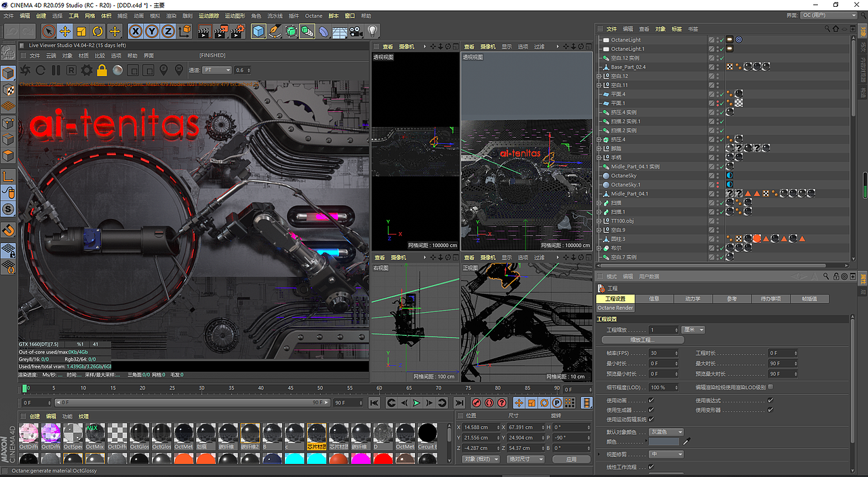Open Octane menu in menu bar
Viewport: 868px width, 477px height.
click(313, 16)
